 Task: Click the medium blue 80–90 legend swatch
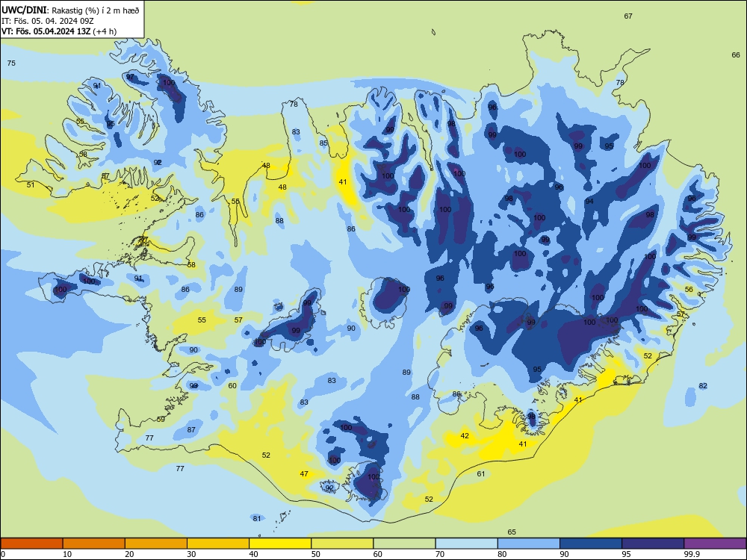pos(529,544)
